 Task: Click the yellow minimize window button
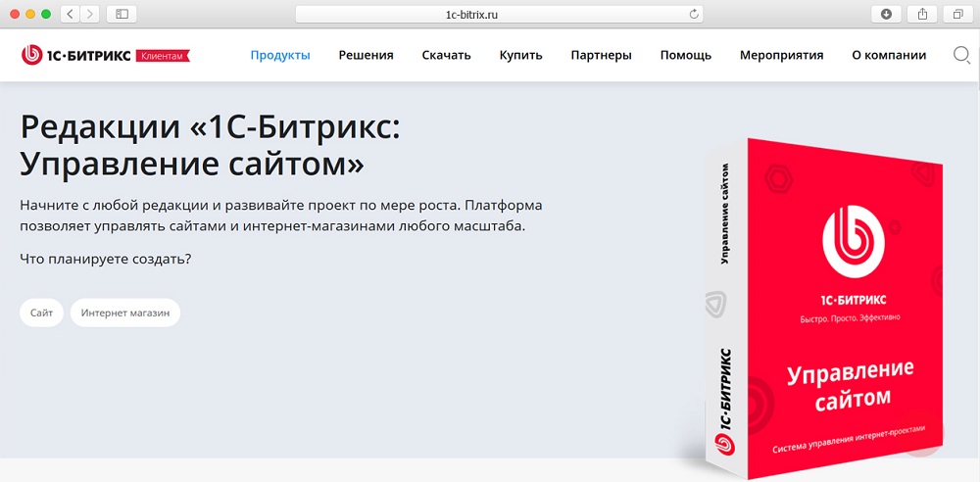30,14
